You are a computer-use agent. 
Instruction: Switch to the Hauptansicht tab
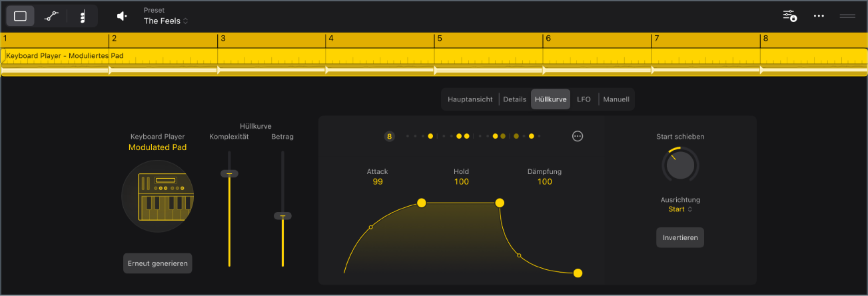470,99
